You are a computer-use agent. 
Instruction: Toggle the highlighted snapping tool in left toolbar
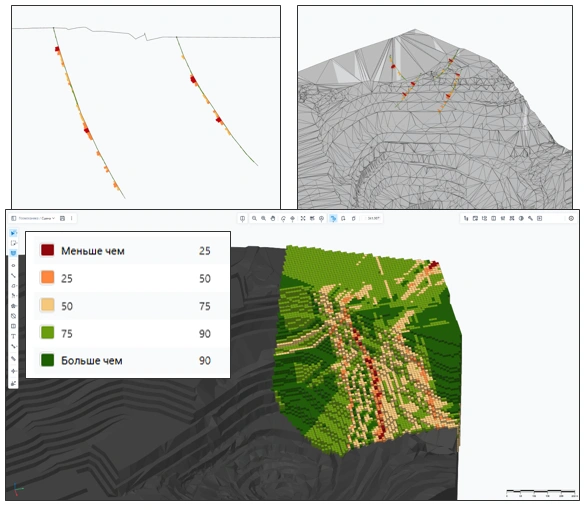pos(13,253)
